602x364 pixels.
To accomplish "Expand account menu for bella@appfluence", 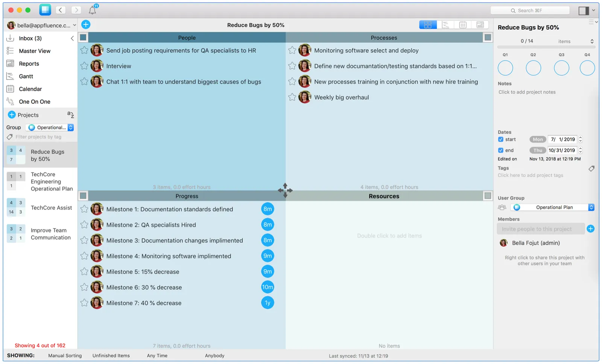I will [41, 25].
